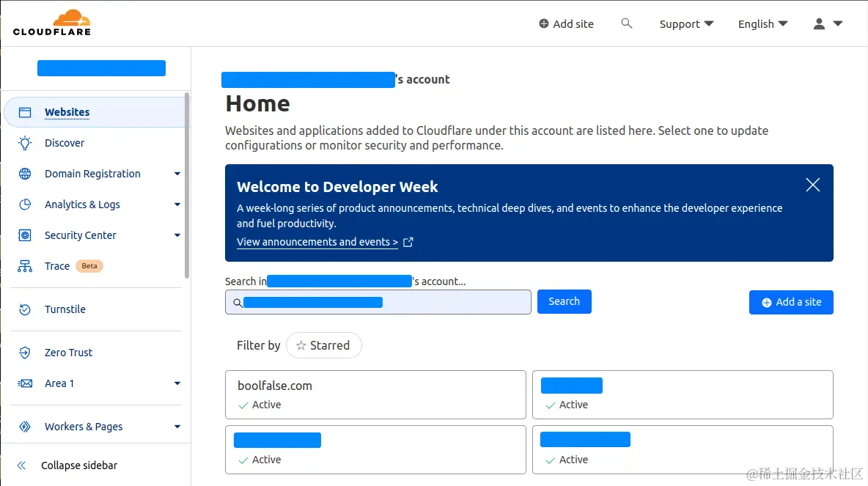Expand the Analytics & Logs submenu arrow
Viewport: 868px width, 486px height.
pyautogui.click(x=177, y=205)
